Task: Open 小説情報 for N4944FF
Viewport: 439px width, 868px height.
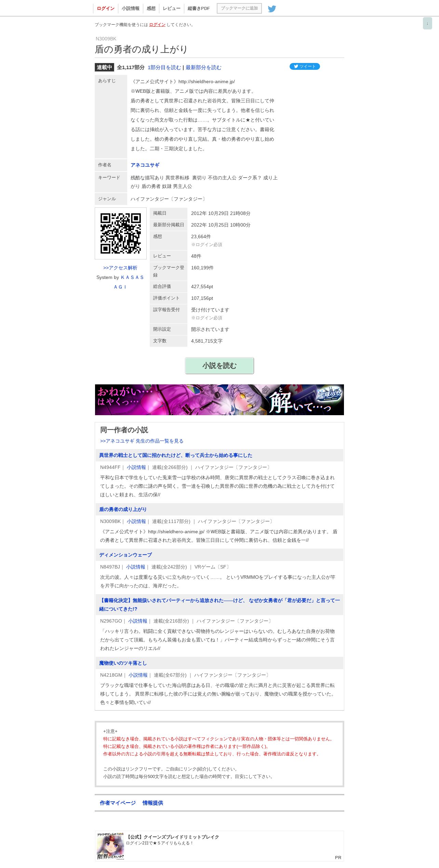Action: pos(136,467)
